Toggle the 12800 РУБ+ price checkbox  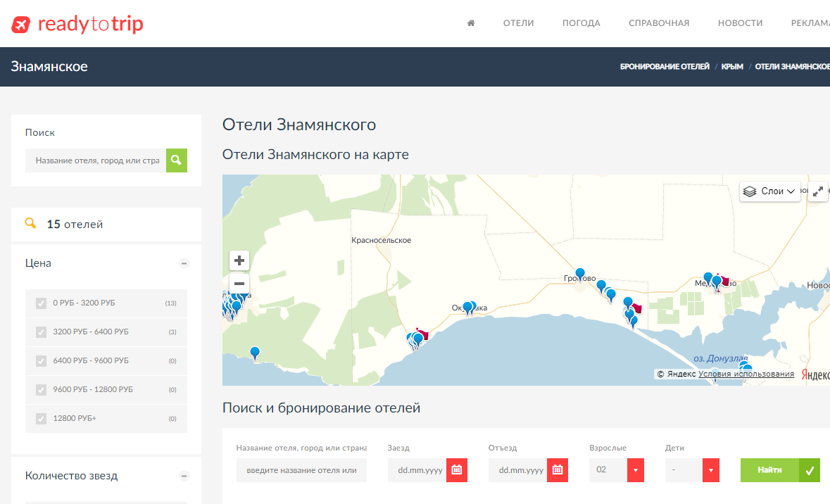point(42,419)
